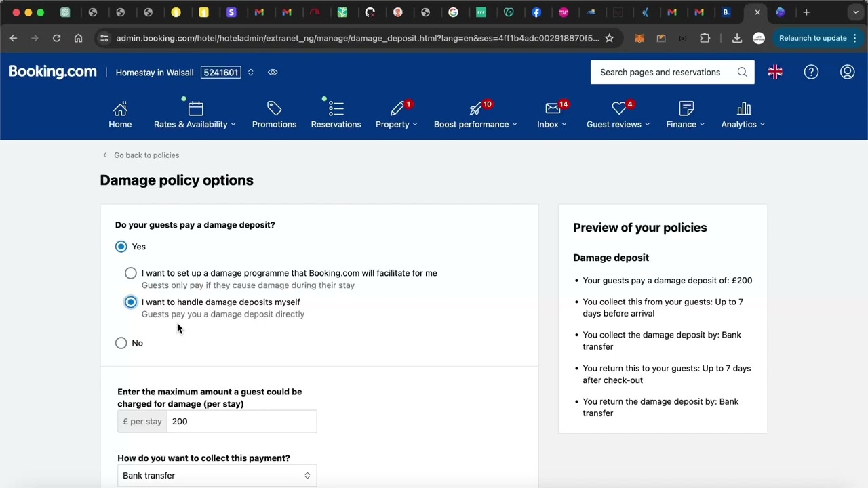
Task: Open help question mark icon
Action: 811,72
